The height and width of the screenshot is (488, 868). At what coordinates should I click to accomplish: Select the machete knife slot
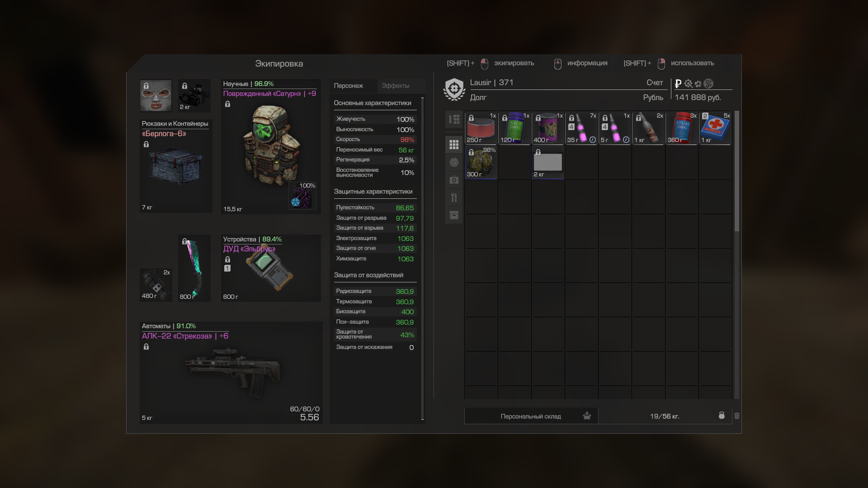[194, 268]
